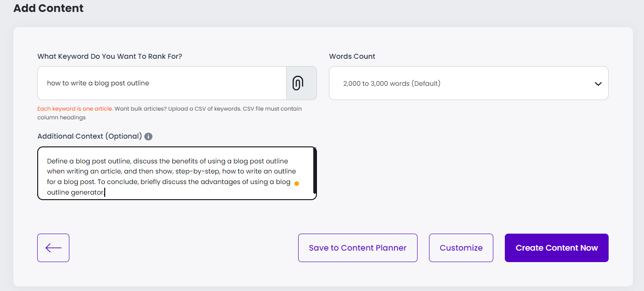The width and height of the screenshot is (644, 291).
Task: Click the left arrow back button
Action: coord(53,248)
